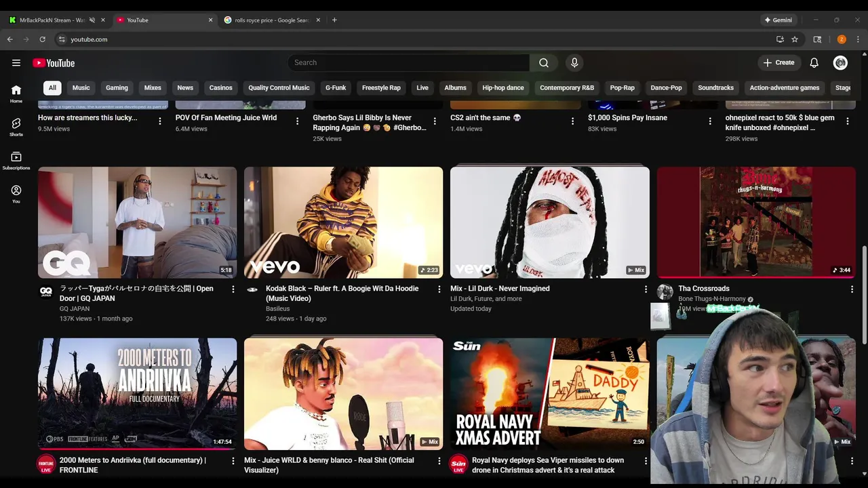Open Home in the sidebar
The image size is (868, 488).
(16, 94)
